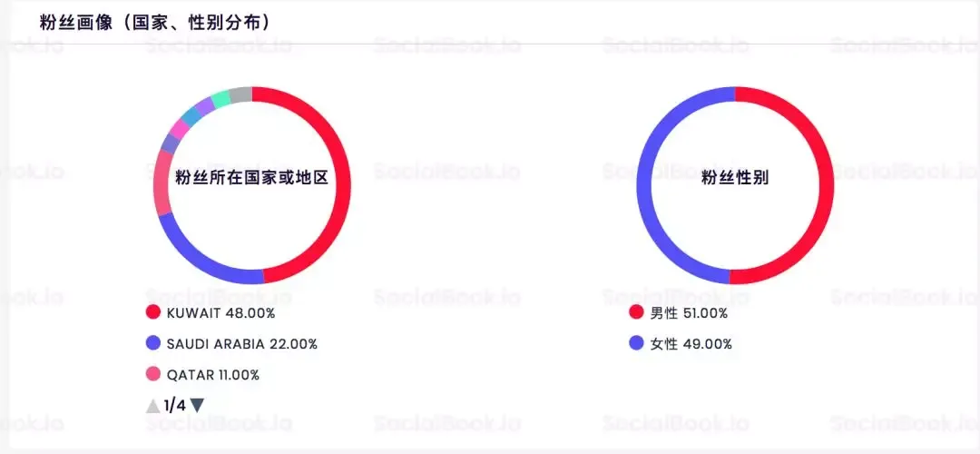Click the KUWAIT 48.00% legend label

pyautogui.click(x=220, y=312)
